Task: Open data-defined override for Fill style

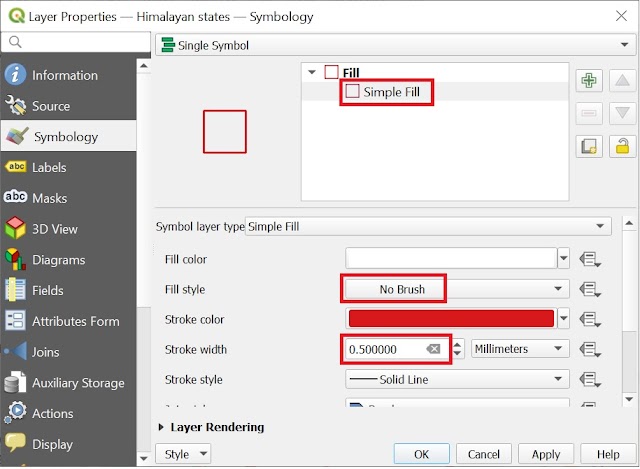Action: 589,289
